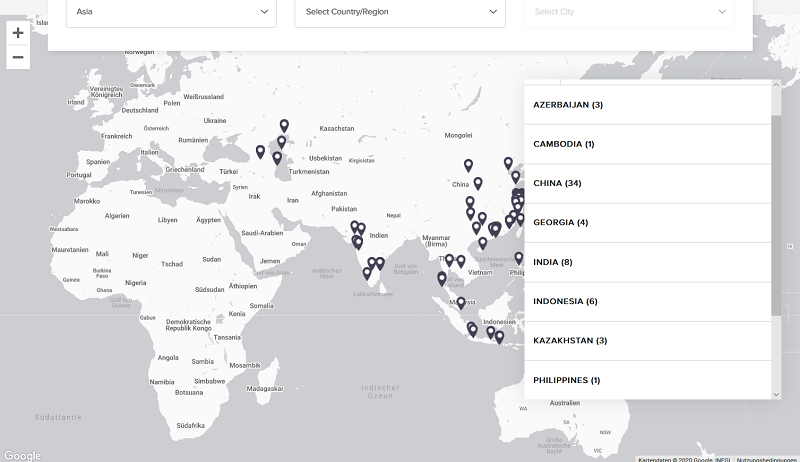Select KAZAKHSTAN (3) list entry

coord(647,341)
